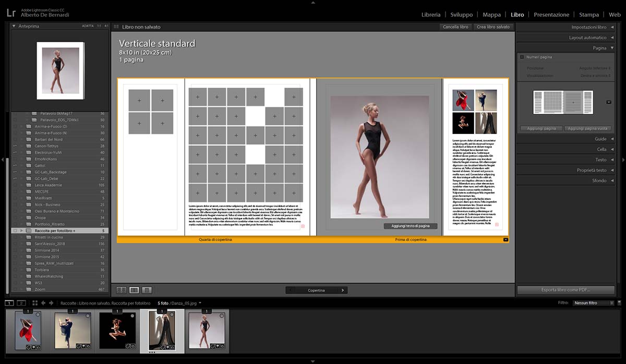Click the filmstrip forward arrow
This screenshot has width=626, height=364.
[51, 303]
